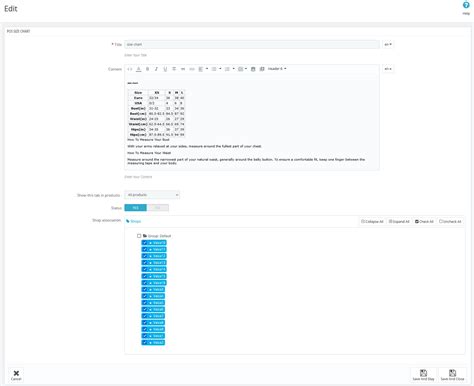The image size is (474, 386).
Task: Click the 'How To Measure Your Bust' line
Action: [148, 140]
